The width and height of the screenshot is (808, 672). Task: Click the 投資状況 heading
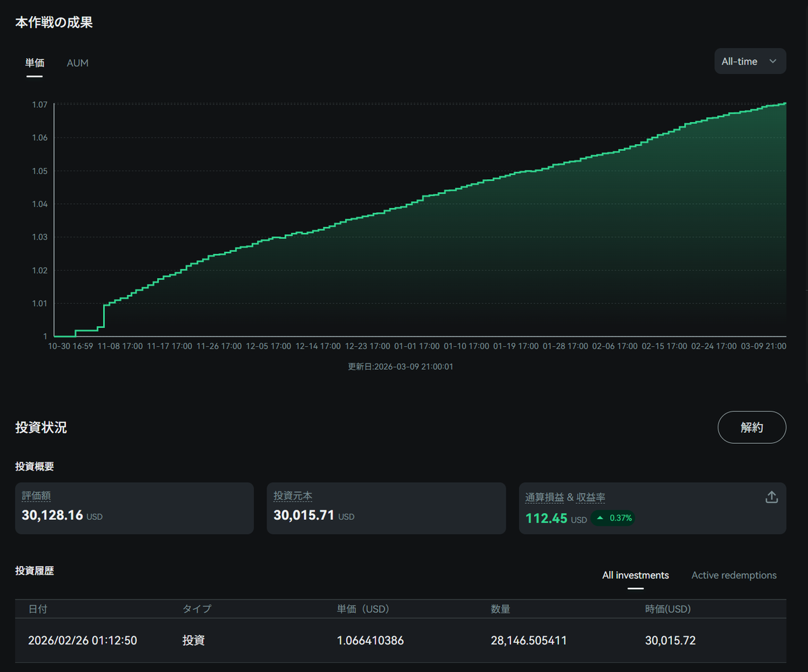point(41,427)
